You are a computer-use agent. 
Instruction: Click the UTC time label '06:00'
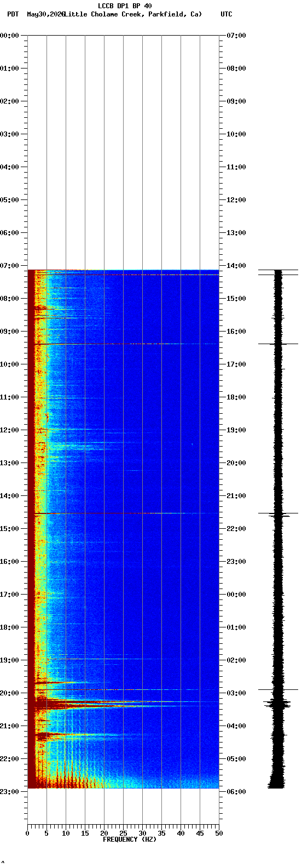[x=236, y=792]
